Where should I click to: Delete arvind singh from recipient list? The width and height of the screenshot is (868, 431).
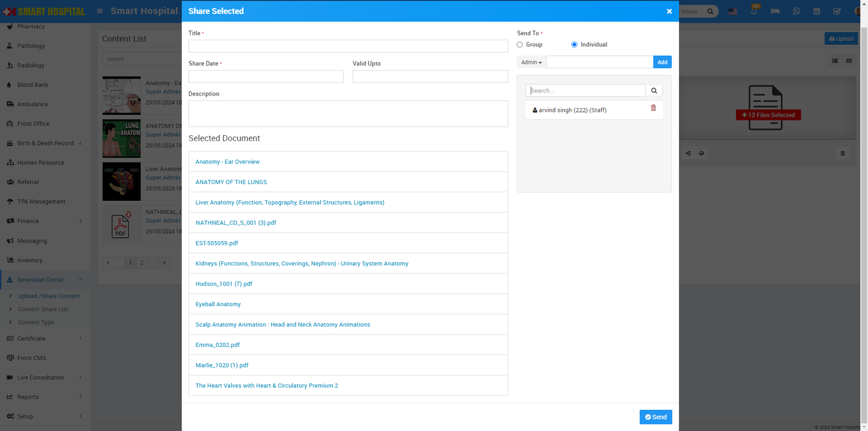coord(653,108)
